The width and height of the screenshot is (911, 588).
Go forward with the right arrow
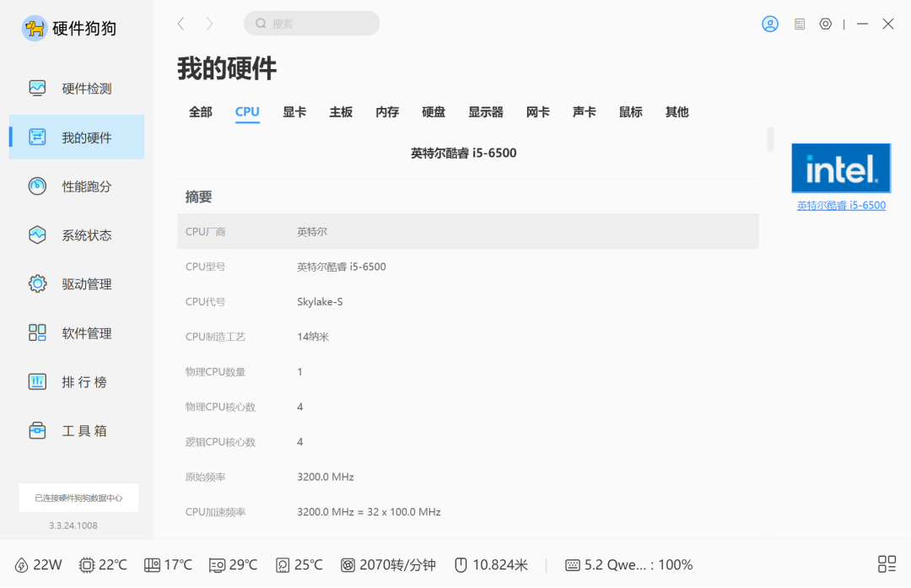209,24
